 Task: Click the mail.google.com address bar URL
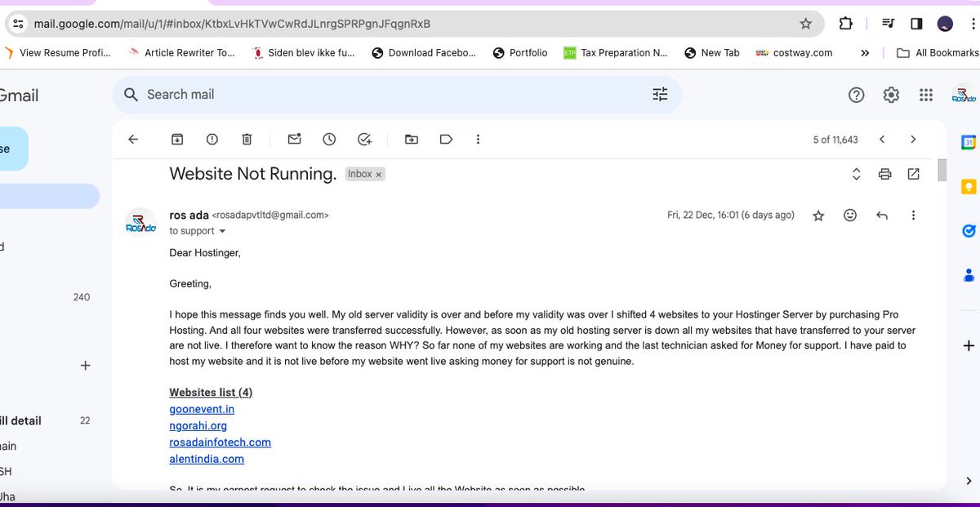[232, 24]
